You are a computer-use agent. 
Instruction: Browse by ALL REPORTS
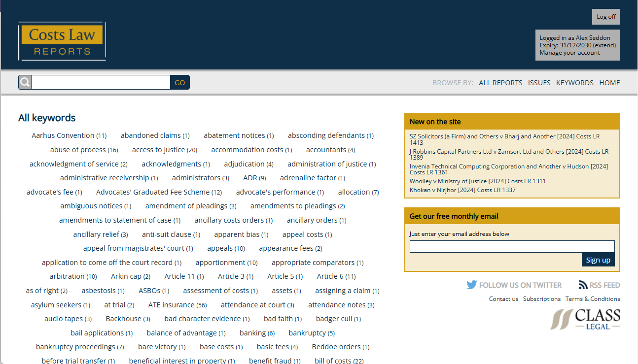(x=500, y=83)
